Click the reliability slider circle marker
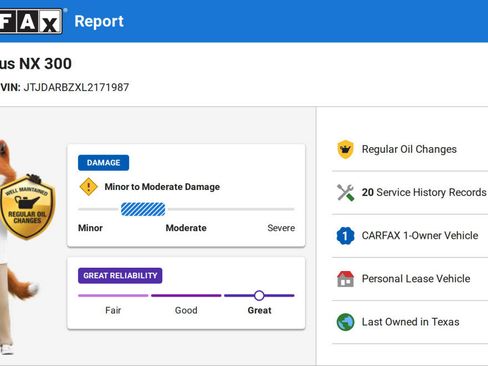488x366 pixels. pos(259,295)
